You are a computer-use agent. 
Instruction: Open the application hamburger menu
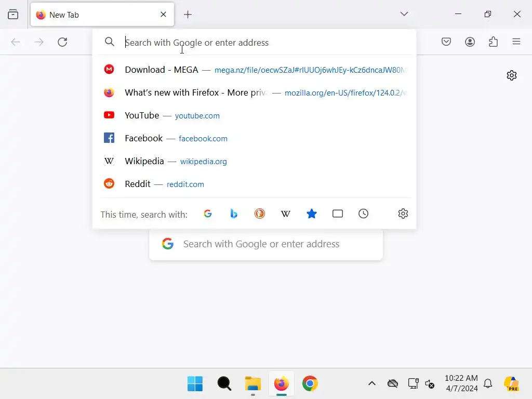tap(516, 42)
